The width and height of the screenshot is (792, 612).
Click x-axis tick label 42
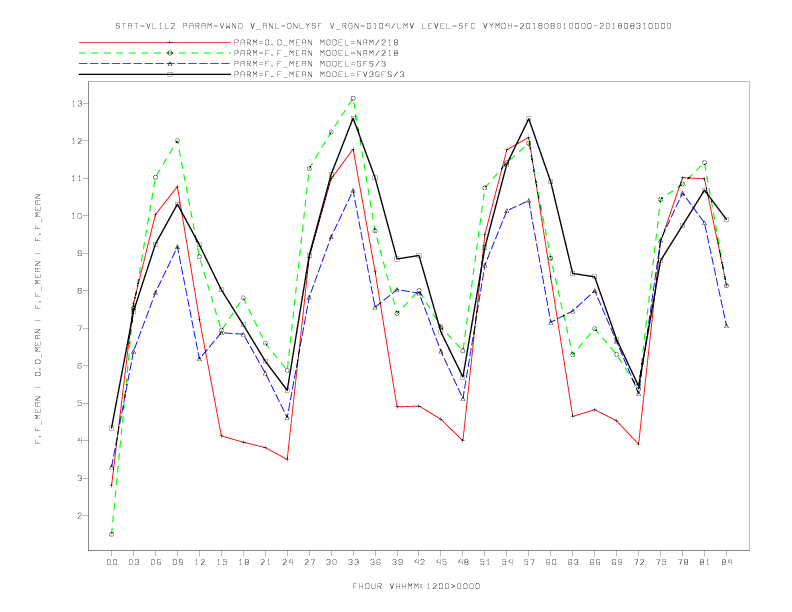pos(419,562)
